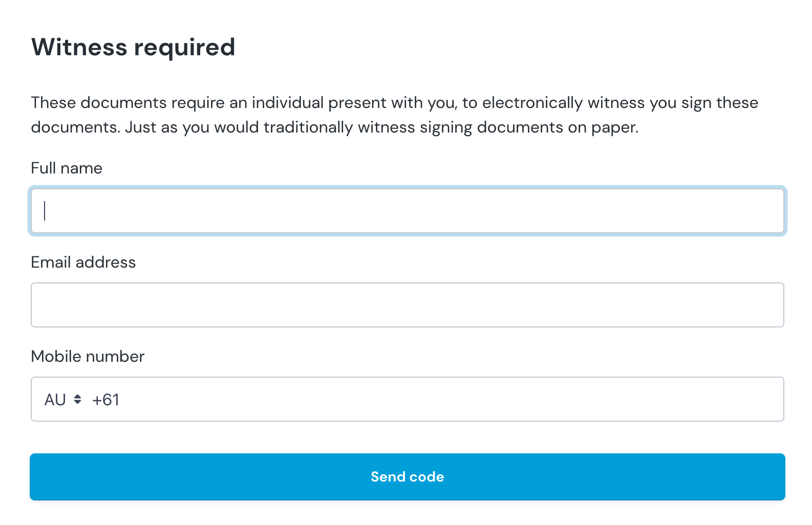Click the line starting "documents. Just as"
Screen dimensions: 812x525
[x=334, y=127]
